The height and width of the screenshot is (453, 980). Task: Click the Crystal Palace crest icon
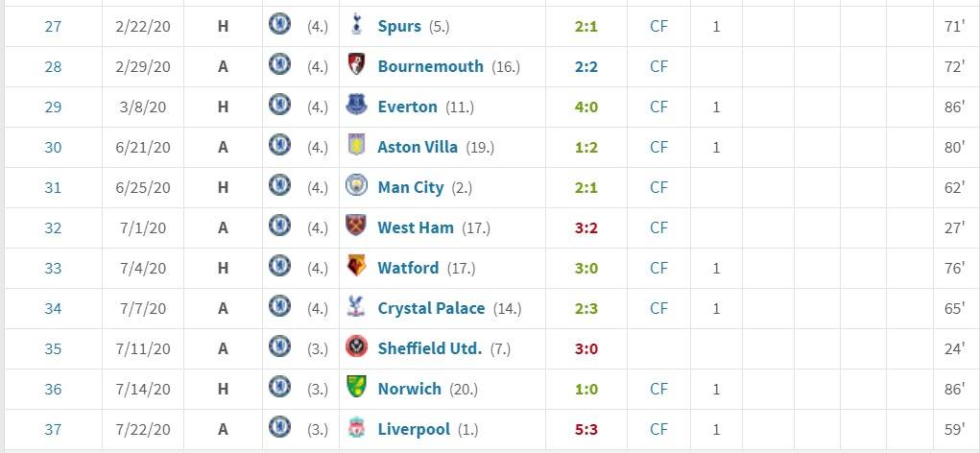(357, 308)
